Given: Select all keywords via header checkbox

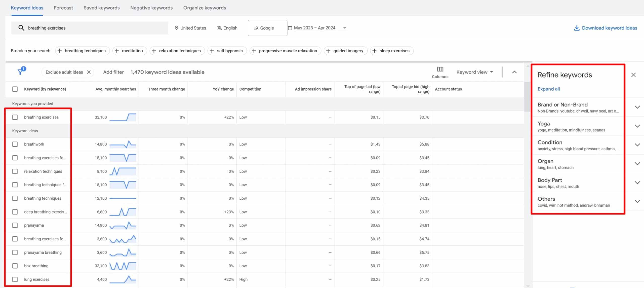Looking at the screenshot, I should tap(15, 89).
